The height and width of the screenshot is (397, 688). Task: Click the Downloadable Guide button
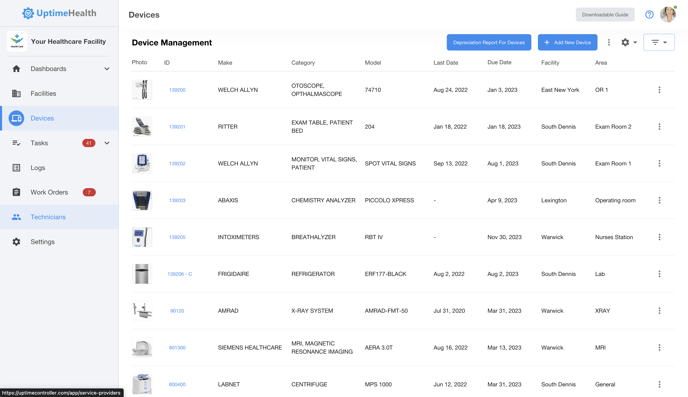(605, 14)
